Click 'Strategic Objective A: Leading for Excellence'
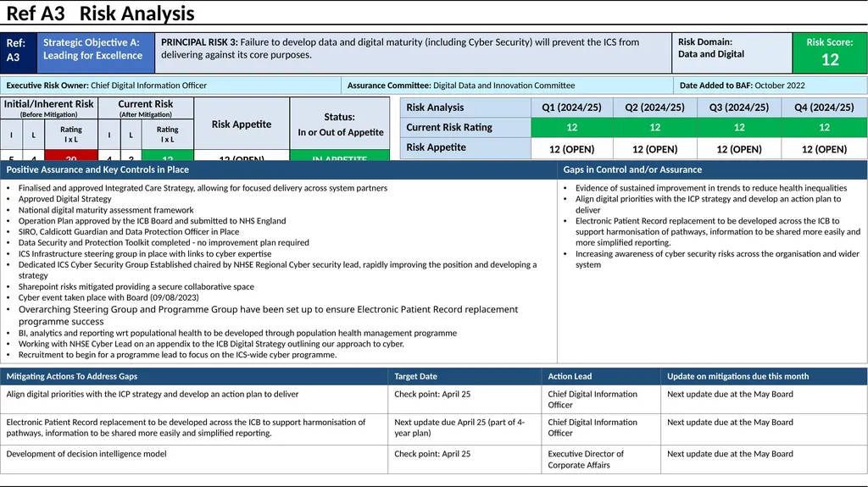 point(96,53)
